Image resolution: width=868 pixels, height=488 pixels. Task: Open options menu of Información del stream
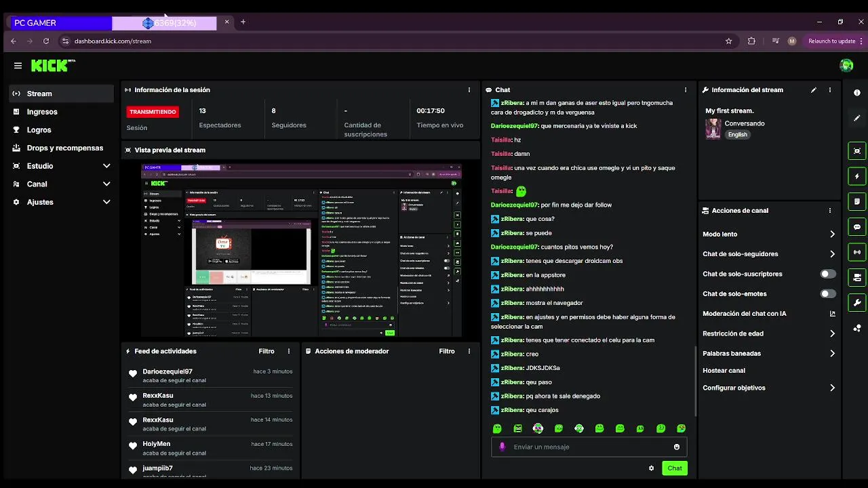pos(830,90)
